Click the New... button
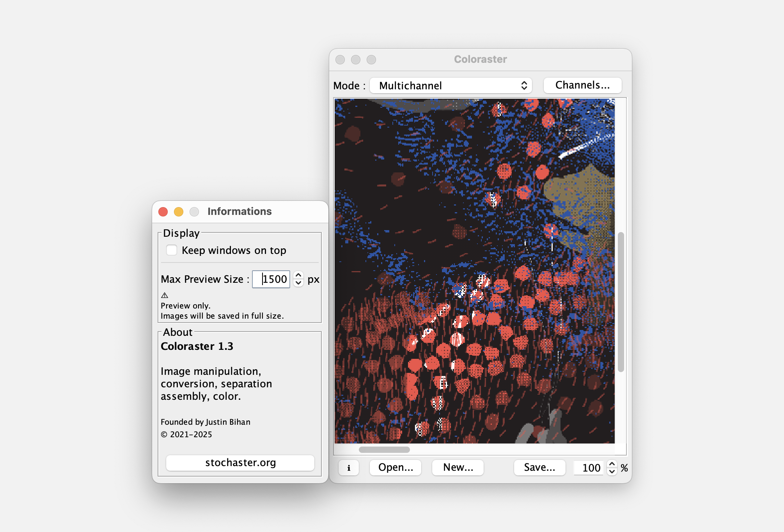 (x=458, y=467)
